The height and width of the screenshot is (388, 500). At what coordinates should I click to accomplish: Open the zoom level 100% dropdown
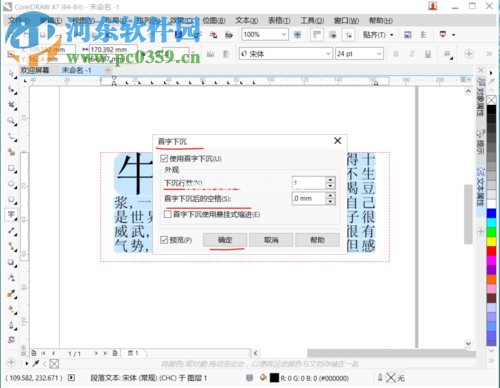click(284, 34)
